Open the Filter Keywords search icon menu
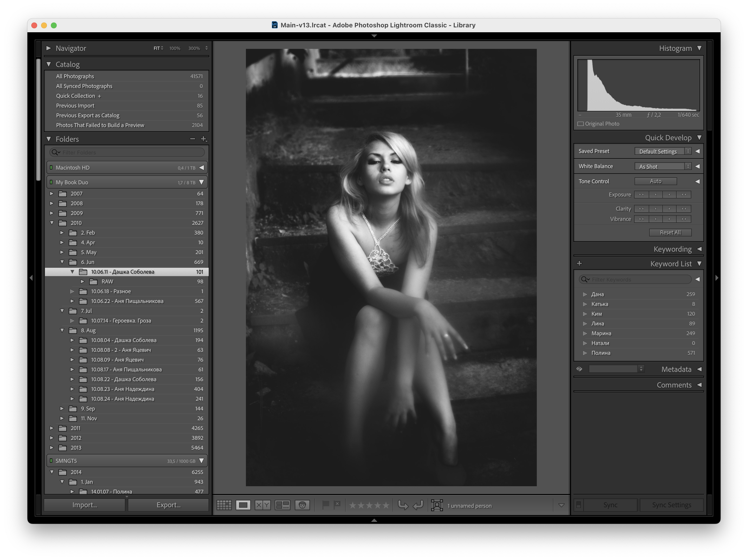The height and width of the screenshot is (560, 748). click(x=585, y=280)
